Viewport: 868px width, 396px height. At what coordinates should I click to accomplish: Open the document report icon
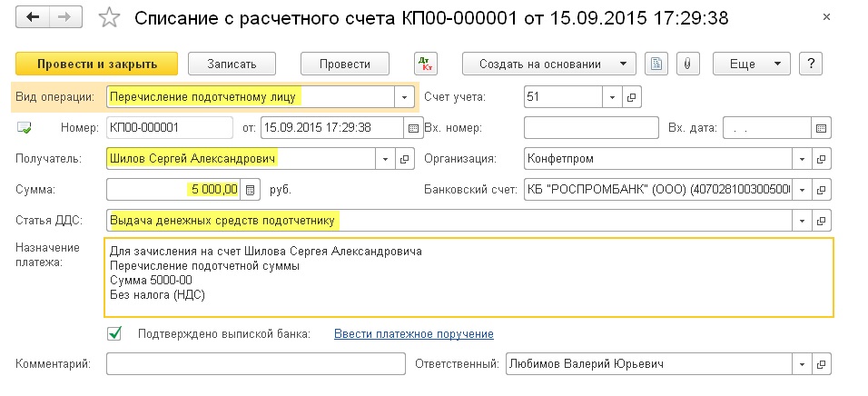point(656,64)
